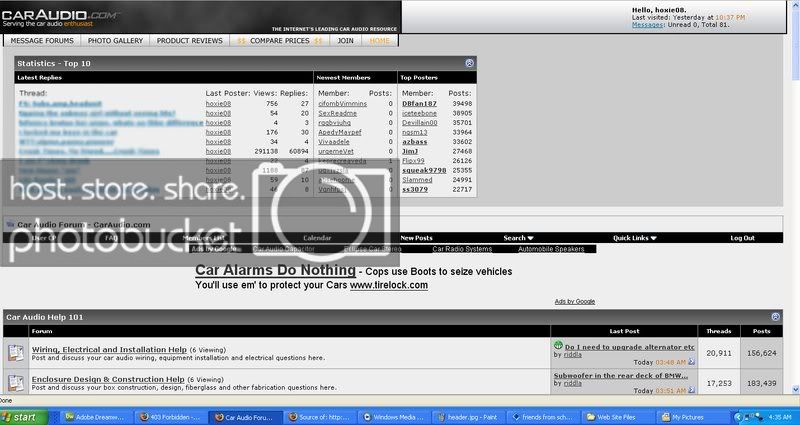Click the 4:35 AM taskbar clock
Screen dimensions: 800x425
click(x=782, y=417)
